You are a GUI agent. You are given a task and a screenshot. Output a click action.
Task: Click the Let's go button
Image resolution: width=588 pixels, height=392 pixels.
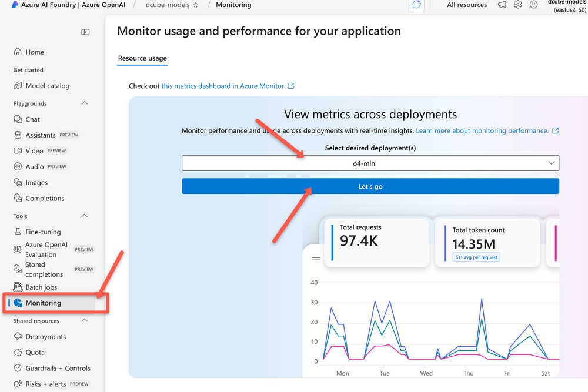pyautogui.click(x=370, y=186)
